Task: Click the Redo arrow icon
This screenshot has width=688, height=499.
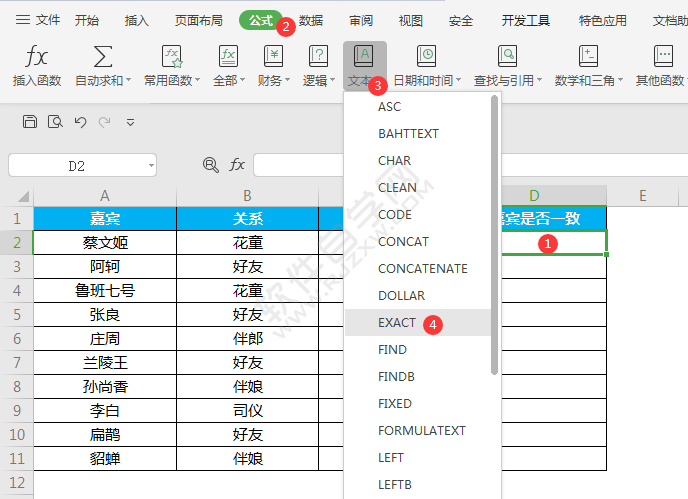Action: 104,122
